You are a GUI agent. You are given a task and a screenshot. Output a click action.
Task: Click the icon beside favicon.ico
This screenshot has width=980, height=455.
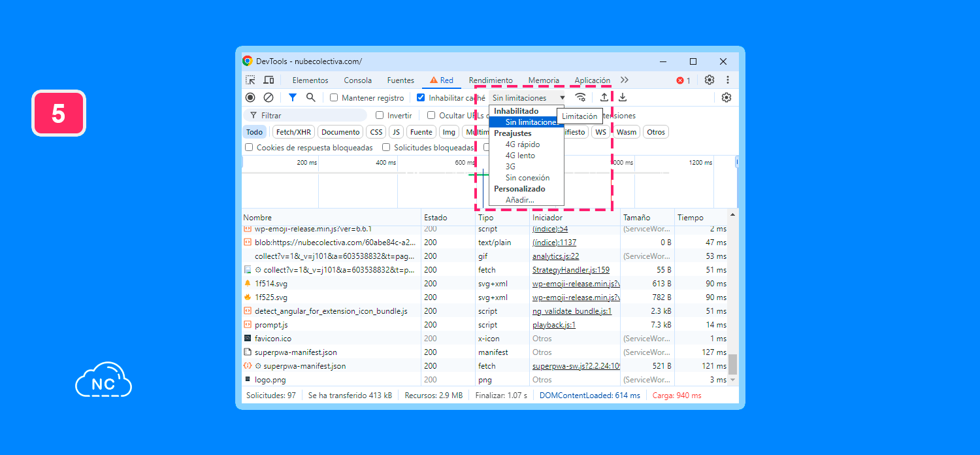248,339
